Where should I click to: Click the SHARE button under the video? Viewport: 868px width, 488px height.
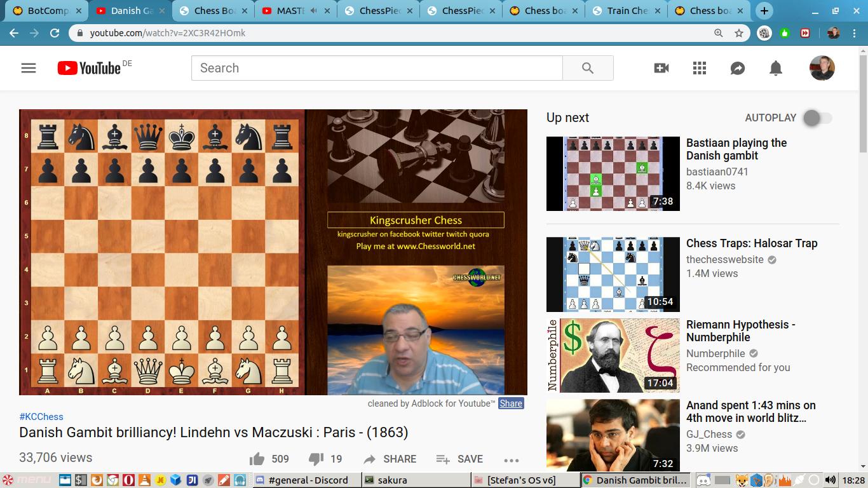coord(390,459)
